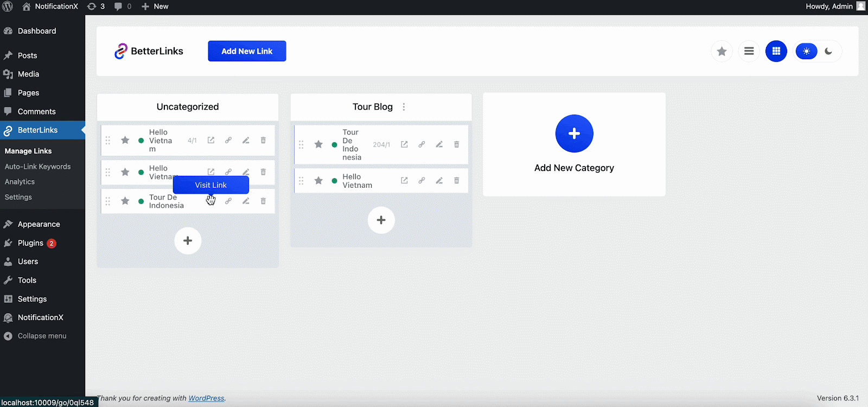Copy the Hello Vietnam link in Tour Blog
This screenshot has width=868, height=407.
422,181
